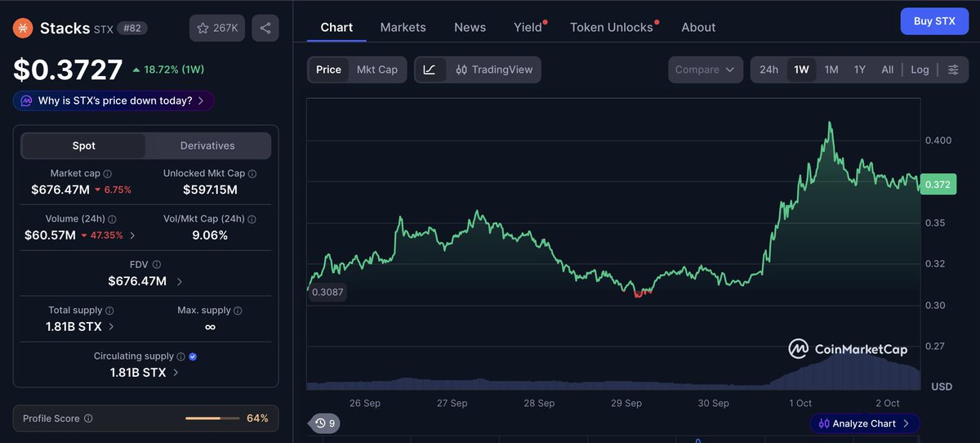
Task: Click the 9.06% Vol/Mkt Cap value
Action: coord(210,235)
